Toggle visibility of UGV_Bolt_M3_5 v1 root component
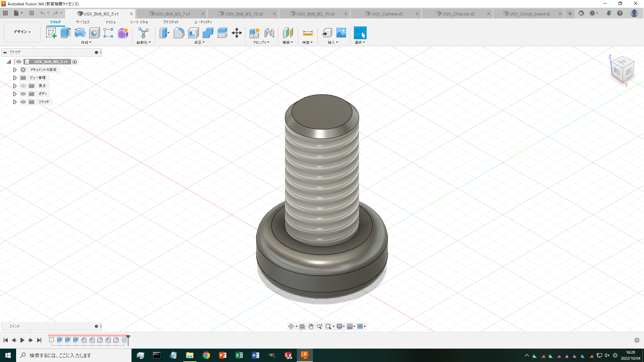Viewport: 644px width, 362px height. (19, 62)
